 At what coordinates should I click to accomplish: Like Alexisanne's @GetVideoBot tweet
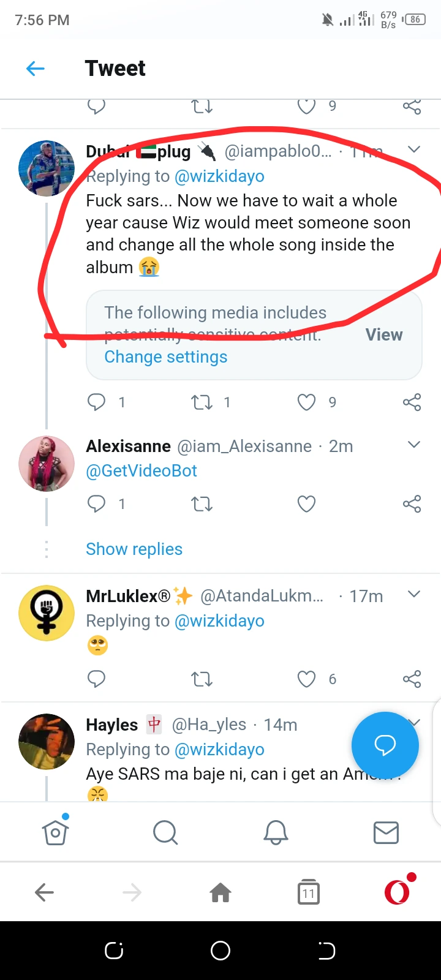306,503
